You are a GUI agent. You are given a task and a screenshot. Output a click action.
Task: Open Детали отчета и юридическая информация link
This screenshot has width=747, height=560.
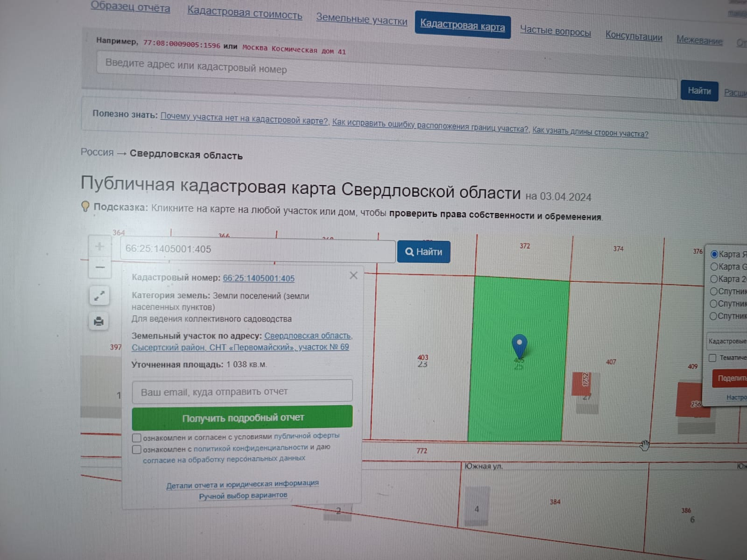tap(243, 484)
